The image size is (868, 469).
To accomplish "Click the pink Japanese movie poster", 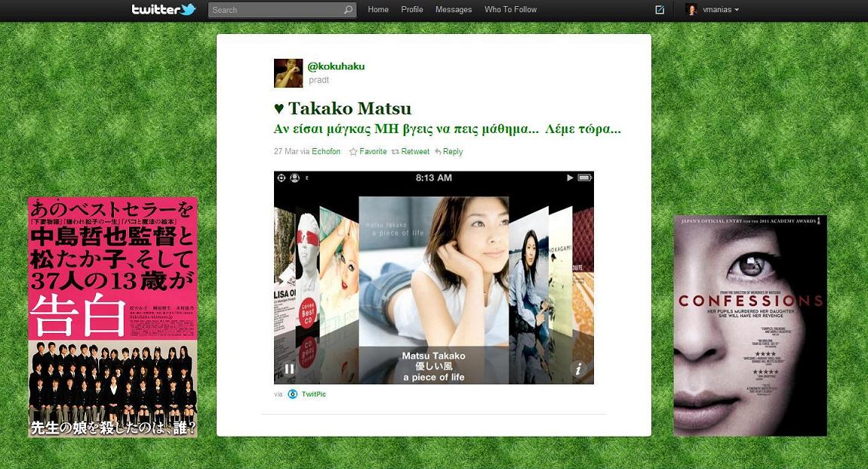I will click(113, 316).
